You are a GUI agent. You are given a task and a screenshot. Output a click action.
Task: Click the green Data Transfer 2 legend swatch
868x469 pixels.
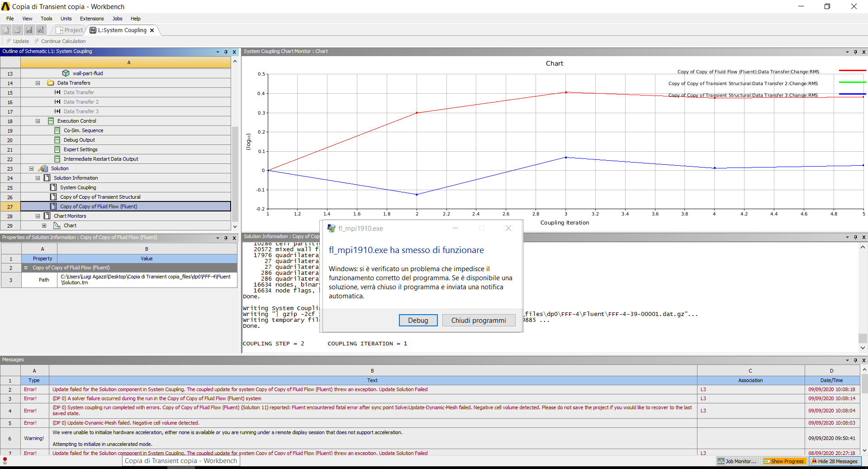852,82
